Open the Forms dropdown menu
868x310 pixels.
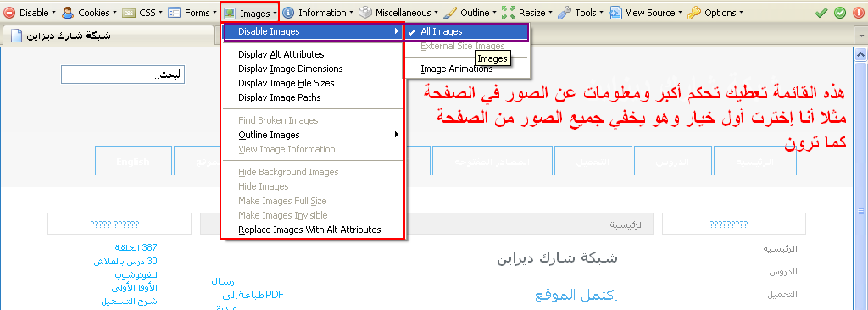point(214,13)
